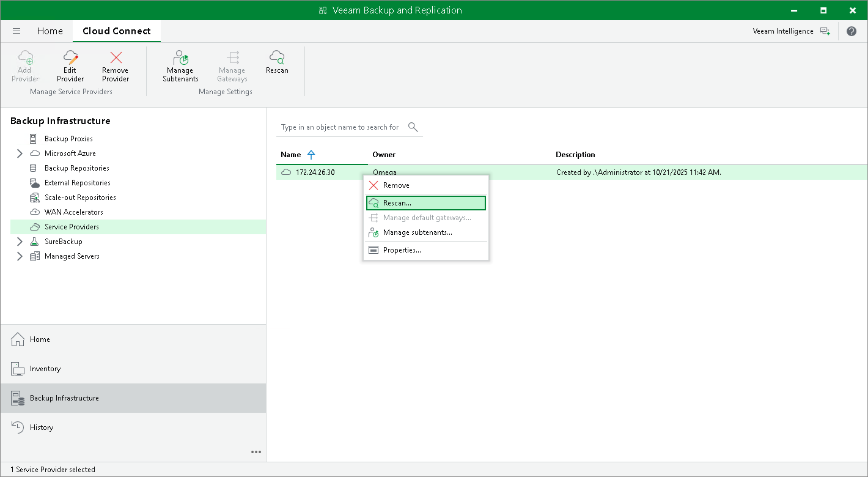Viewport: 868px width, 477px height.
Task: Click the Scale-out Repositories tree icon
Action: point(34,198)
